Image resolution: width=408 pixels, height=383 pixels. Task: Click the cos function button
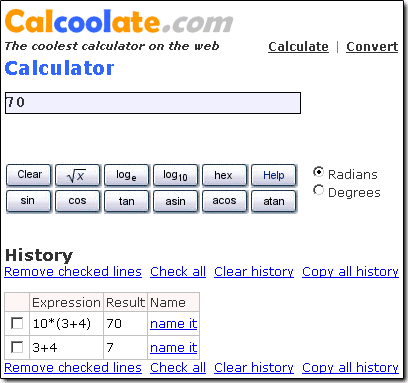pos(77,201)
